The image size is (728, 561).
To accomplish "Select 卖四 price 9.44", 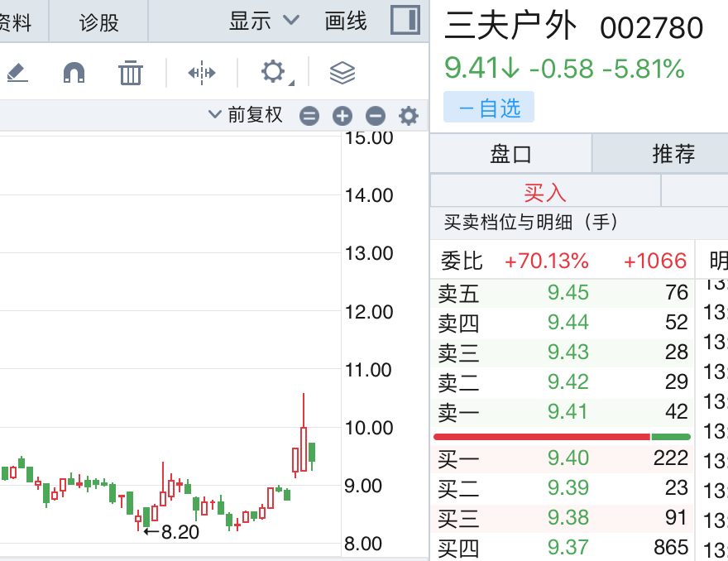I will [x=568, y=323].
